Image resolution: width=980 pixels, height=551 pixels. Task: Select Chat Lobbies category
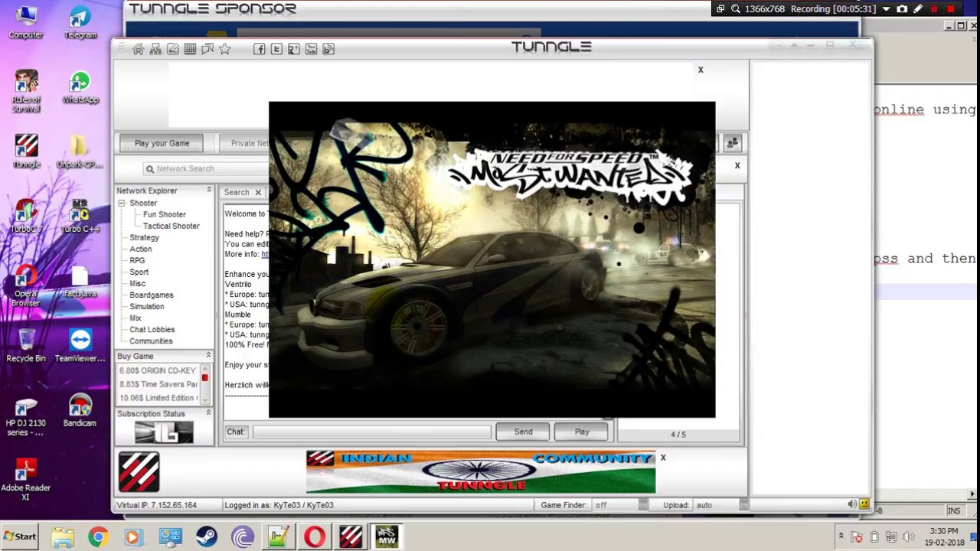pos(152,329)
